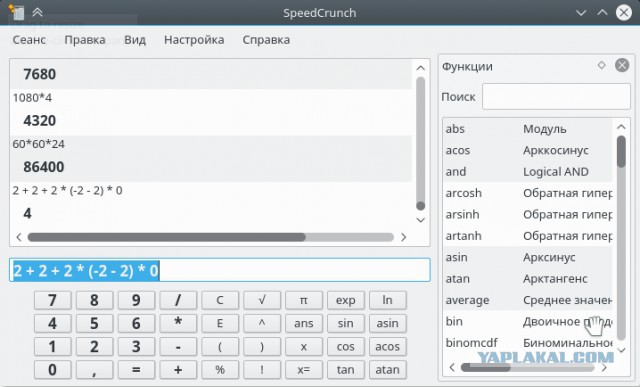This screenshot has height=387, width=640.
Task: Close the Функции panel
Action: (x=622, y=65)
